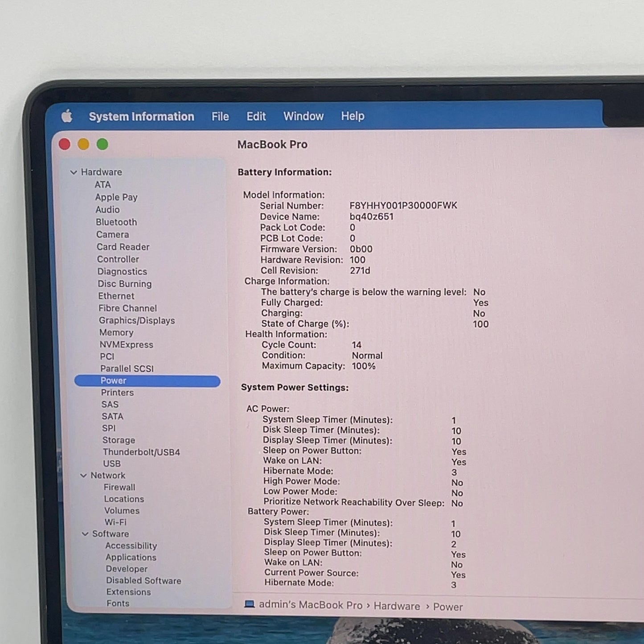
Task: Click admin's MacBook Pro in path bar
Action: pyautogui.click(x=311, y=605)
